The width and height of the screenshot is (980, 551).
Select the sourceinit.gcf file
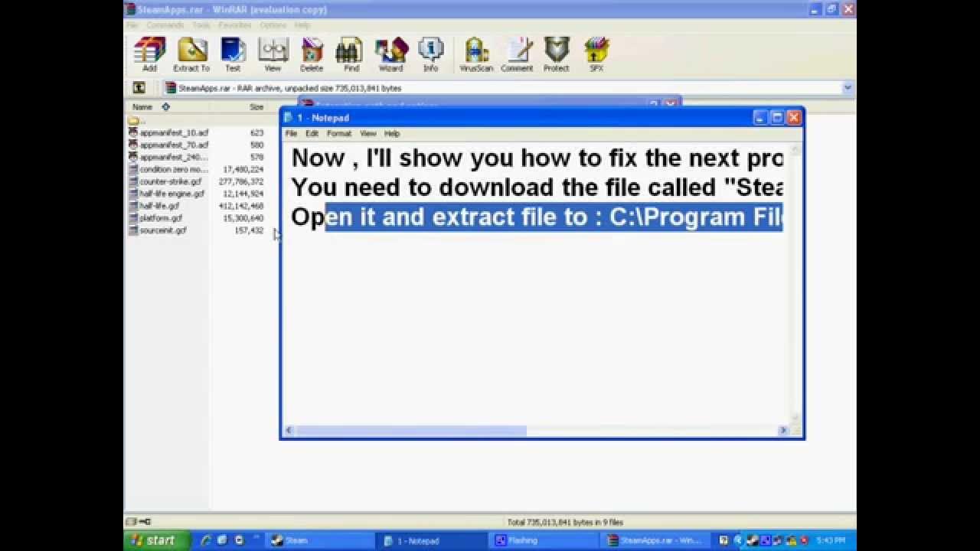point(158,230)
